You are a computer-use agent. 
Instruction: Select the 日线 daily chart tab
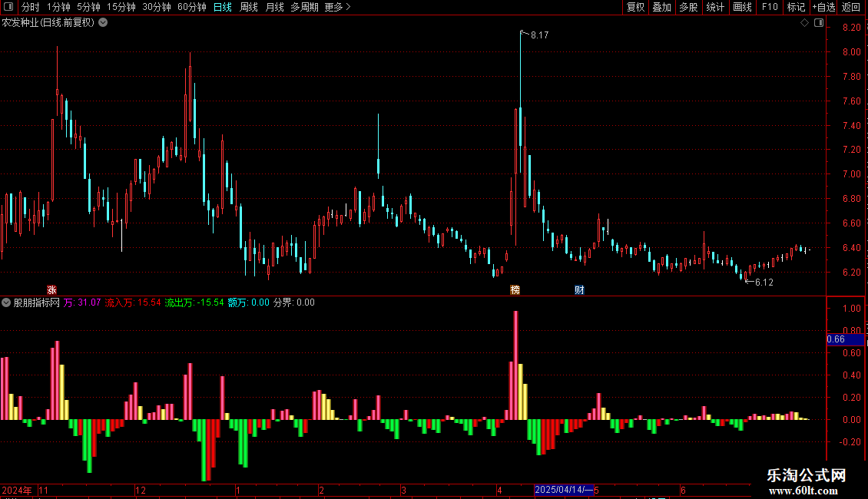(x=223, y=7)
